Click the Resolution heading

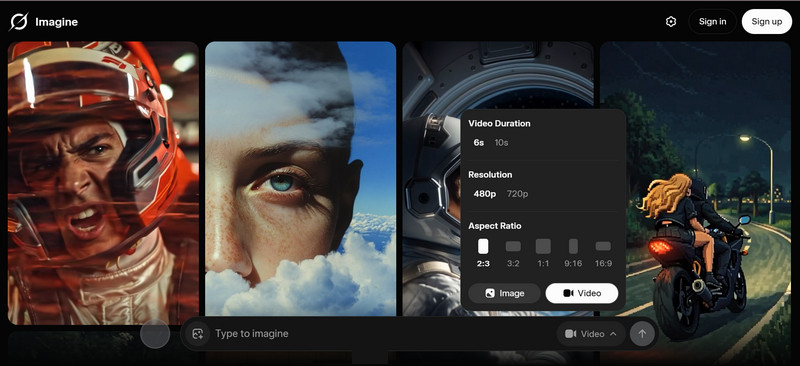[x=490, y=175]
